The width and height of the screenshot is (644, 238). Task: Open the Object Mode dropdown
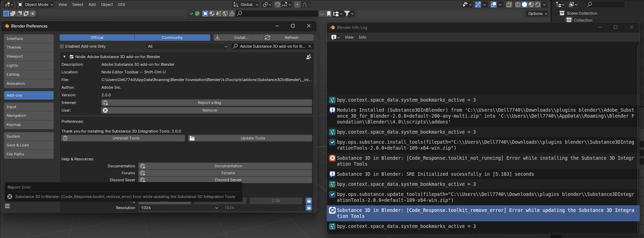35,5
